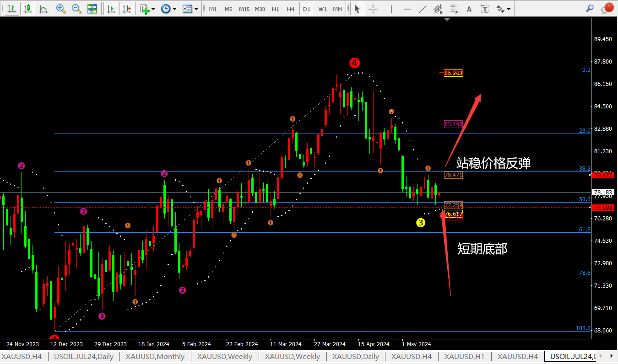Select the H1 timeframe button
Viewport: 618px width, 364px height.
click(x=275, y=9)
